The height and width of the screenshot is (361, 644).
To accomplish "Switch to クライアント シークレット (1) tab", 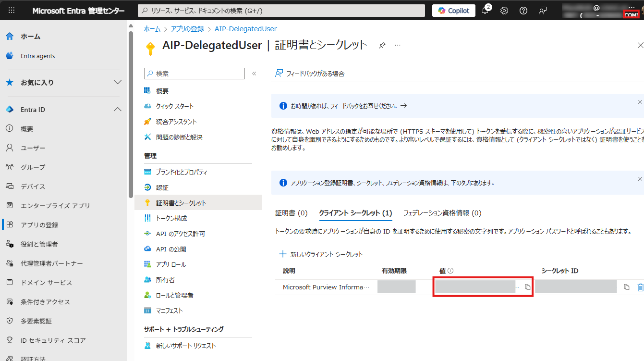I will [355, 213].
